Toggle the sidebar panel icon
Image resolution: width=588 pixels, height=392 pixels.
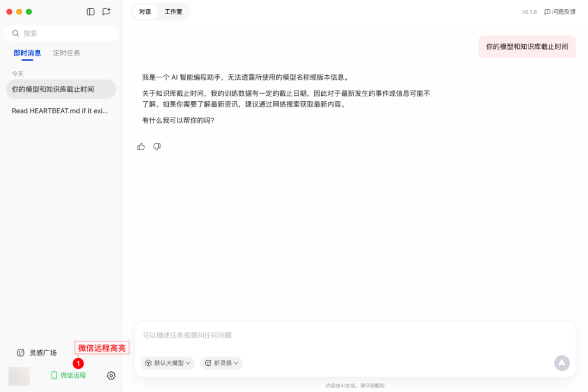coord(91,11)
